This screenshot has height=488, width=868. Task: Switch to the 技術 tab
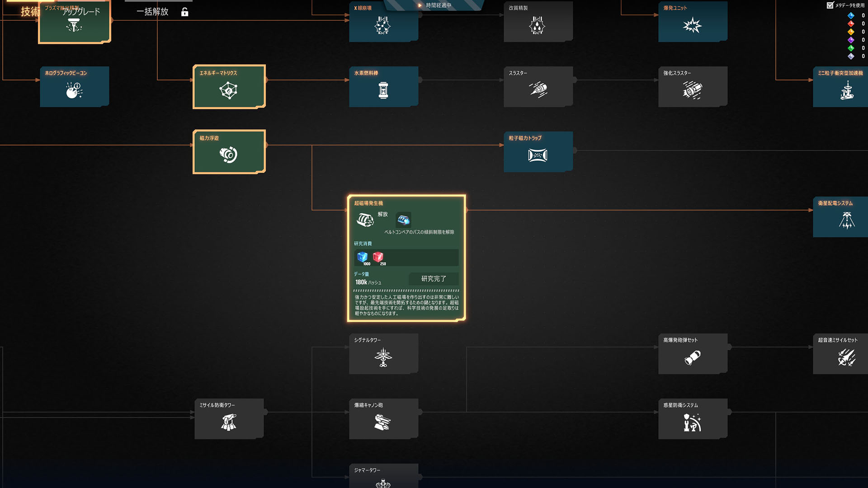coord(30,12)
